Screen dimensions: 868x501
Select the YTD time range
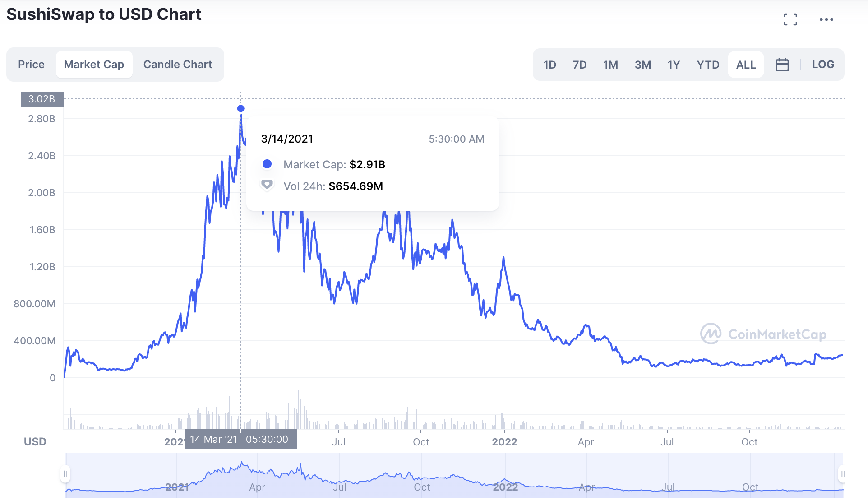click(x=708, y=65)
